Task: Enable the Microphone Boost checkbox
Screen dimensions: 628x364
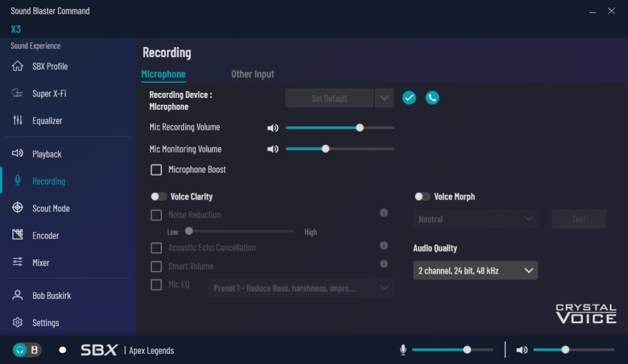Action: tap(156, 170)
